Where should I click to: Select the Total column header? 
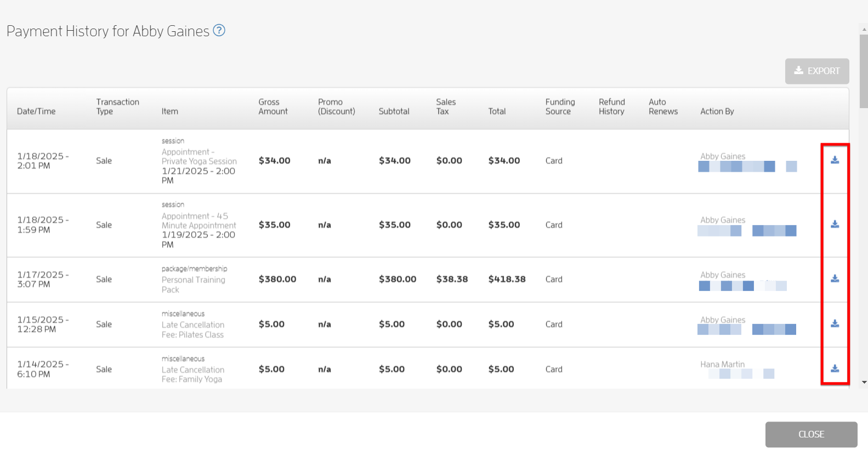pyautogui.click(x=497, y=111)
